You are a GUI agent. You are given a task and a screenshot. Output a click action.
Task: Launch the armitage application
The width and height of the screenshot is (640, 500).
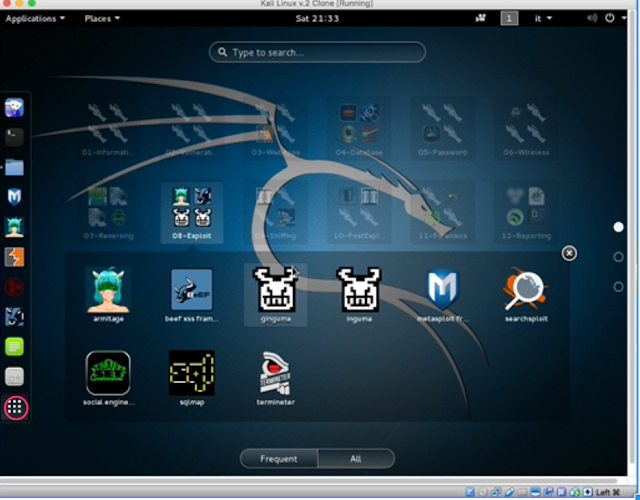point(108,295)
